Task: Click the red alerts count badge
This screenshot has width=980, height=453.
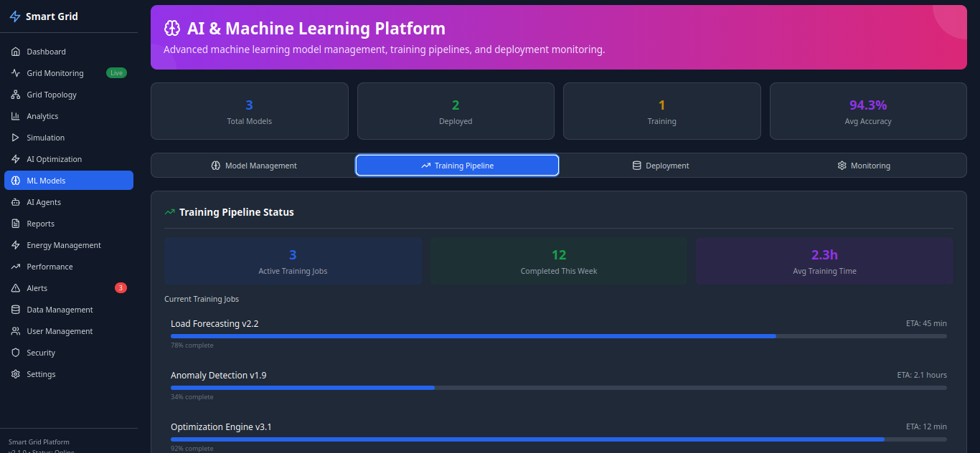Action: click(121, 288)
